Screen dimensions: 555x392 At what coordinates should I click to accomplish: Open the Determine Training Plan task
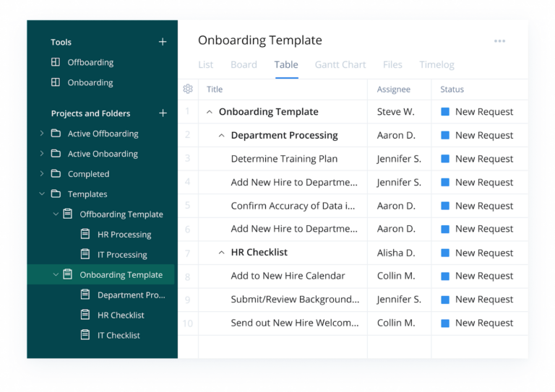point(284,159)
